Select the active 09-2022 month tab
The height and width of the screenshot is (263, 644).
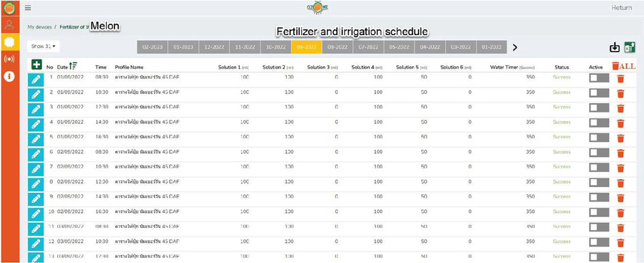306,47
